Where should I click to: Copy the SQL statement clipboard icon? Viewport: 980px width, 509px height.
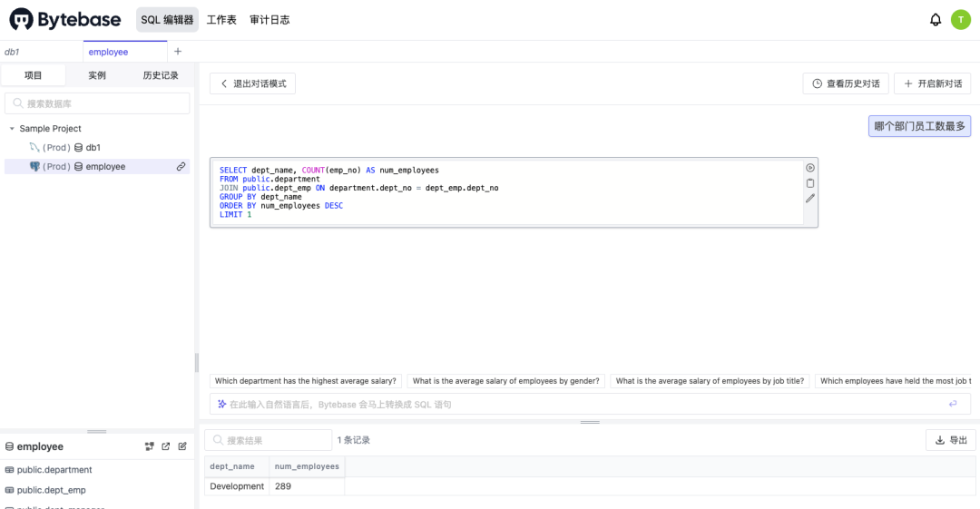[810, 183]
